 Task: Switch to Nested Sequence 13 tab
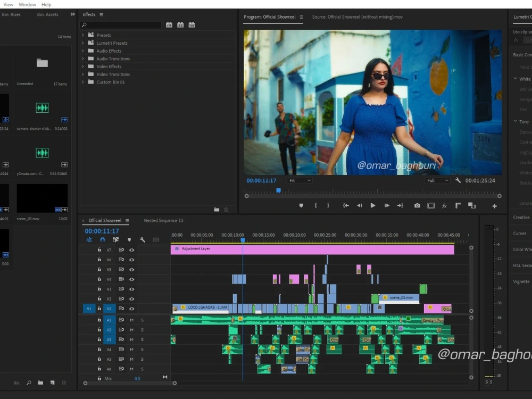click(163, 221)
